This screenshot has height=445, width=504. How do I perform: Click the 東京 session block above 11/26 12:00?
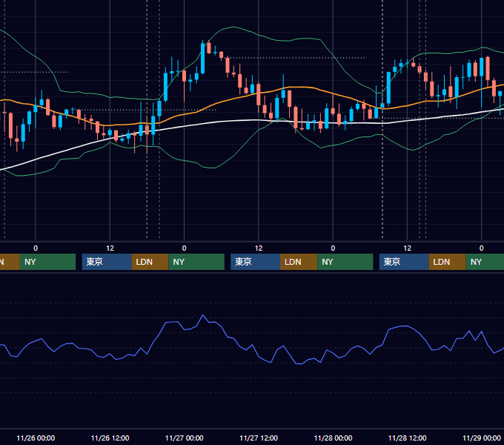107,262
